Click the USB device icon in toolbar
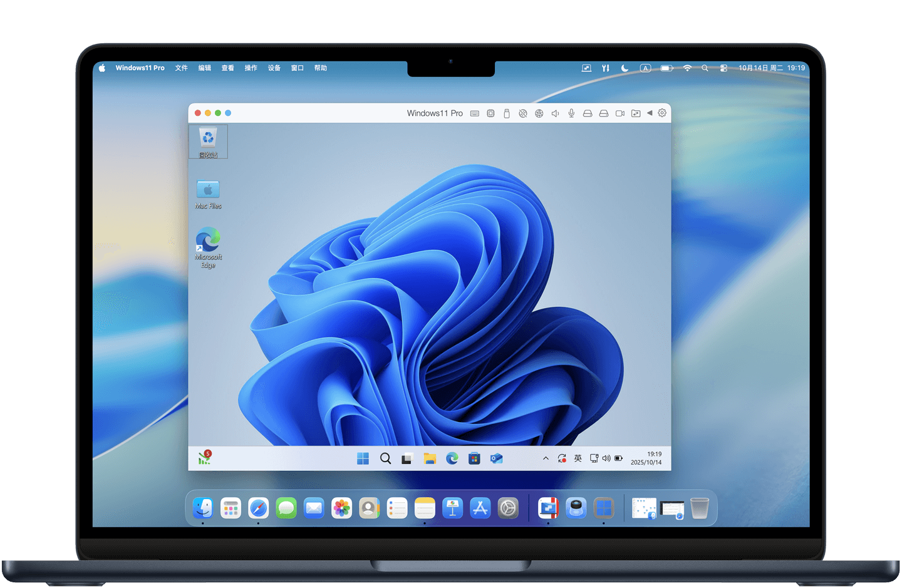This screenshot has height=588, width=902. [x=506, y=113]
